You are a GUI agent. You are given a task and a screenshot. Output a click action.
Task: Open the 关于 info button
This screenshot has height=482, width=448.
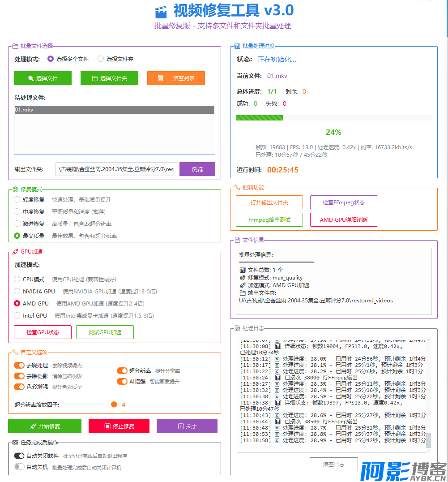pos(187,426)
